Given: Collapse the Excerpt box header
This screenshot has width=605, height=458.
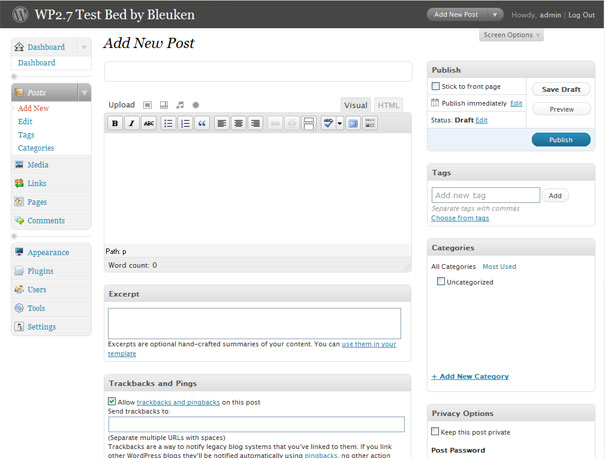Looking at the screenshot, I should pos(257,294).
